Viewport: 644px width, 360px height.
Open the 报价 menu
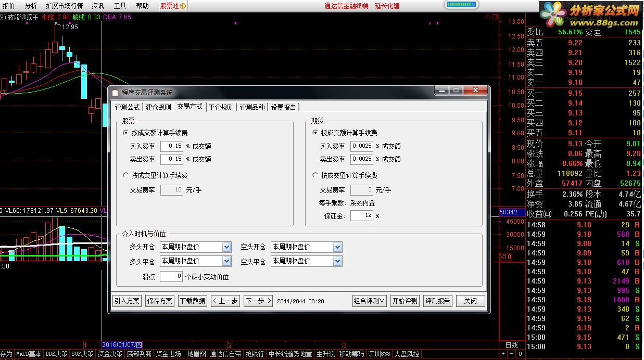pos(9,6)
